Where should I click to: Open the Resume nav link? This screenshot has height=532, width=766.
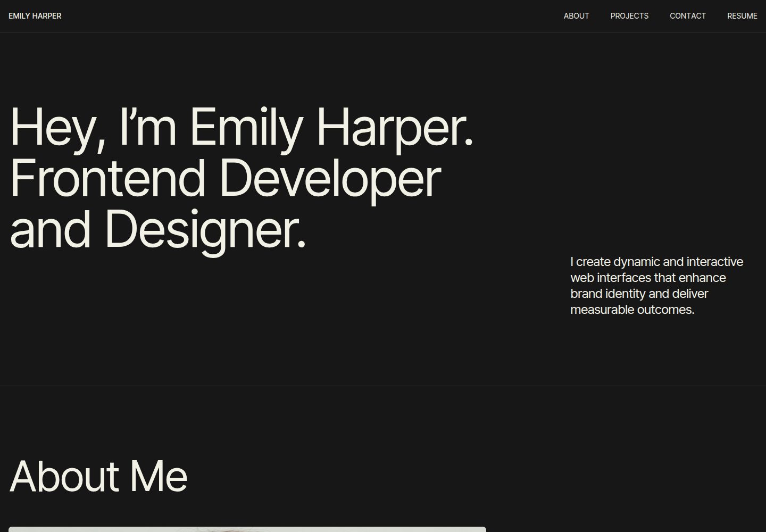click(742, 16)
